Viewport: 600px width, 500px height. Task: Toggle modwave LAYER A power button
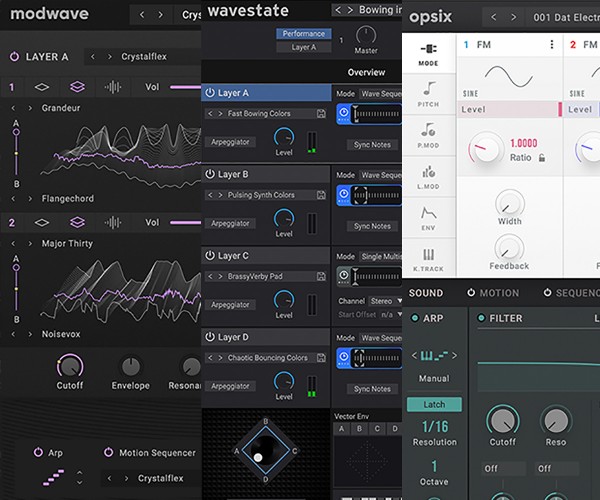14,57
